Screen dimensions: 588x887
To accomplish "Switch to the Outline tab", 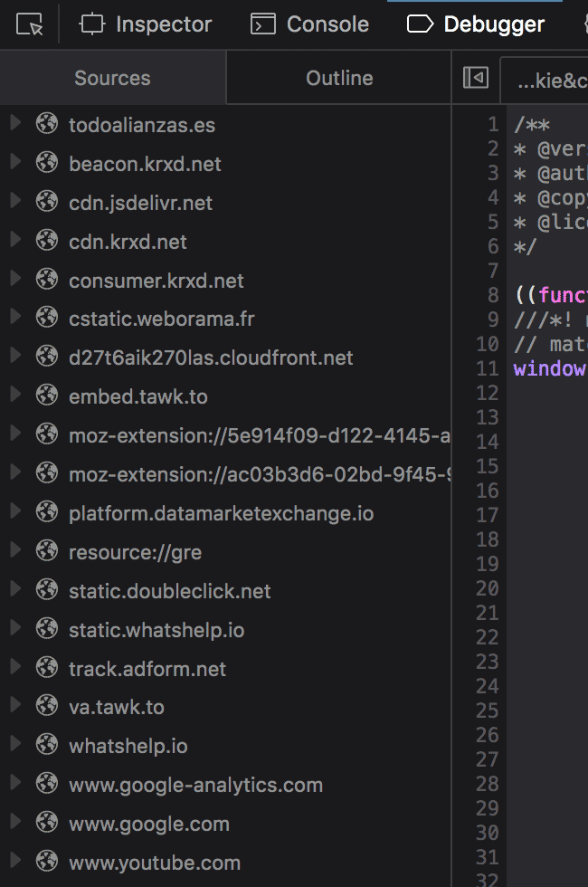I will coord(339,78).
